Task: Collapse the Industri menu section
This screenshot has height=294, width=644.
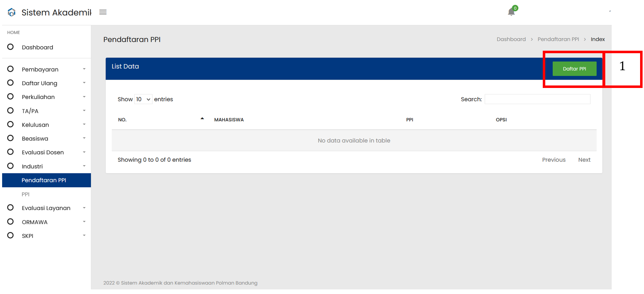Action: [x=47, y=166]
